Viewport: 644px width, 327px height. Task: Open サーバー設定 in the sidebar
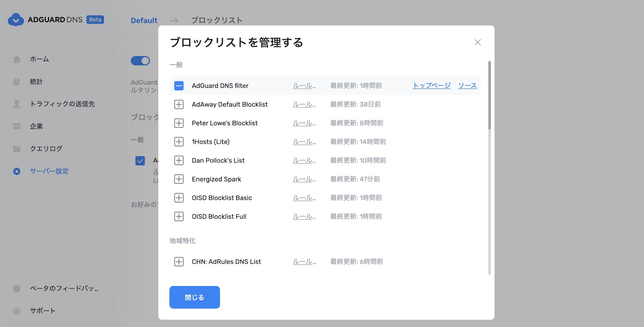[49, 171]
